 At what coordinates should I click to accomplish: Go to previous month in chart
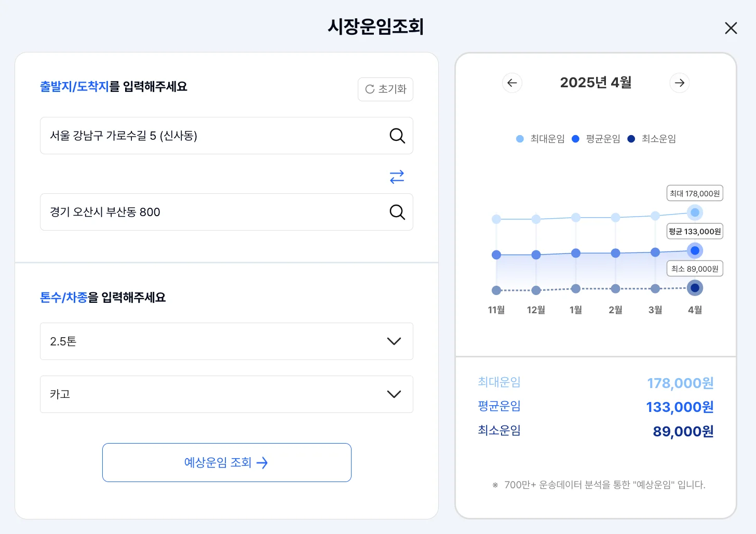pyautogui.click(x=512, y=83)
